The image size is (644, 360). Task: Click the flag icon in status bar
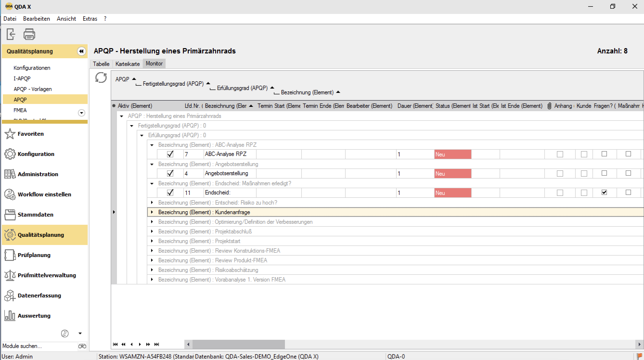(x=639, y=356)
